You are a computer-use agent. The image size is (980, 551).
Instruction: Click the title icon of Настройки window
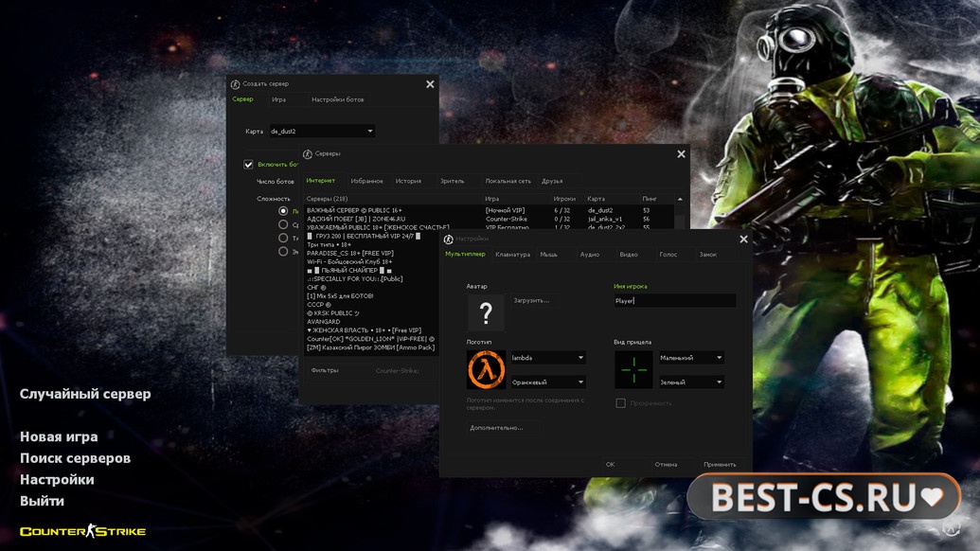448,240
